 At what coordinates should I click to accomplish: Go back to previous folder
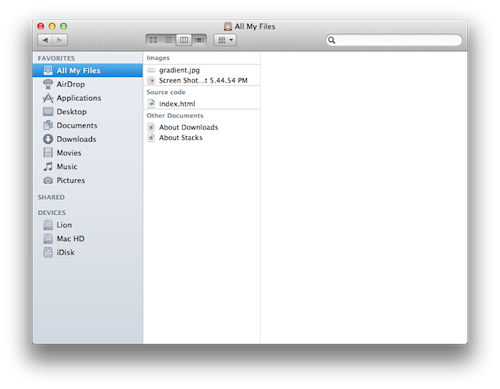tap(45, 40)
